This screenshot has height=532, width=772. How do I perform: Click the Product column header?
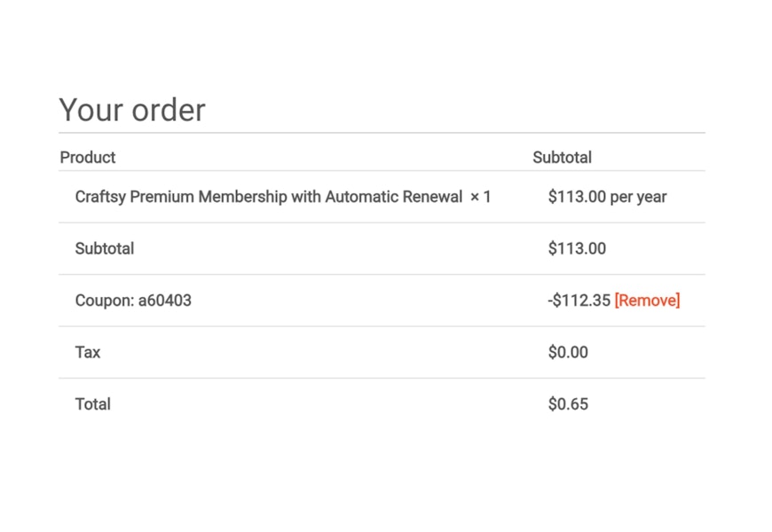click(88, 158)
